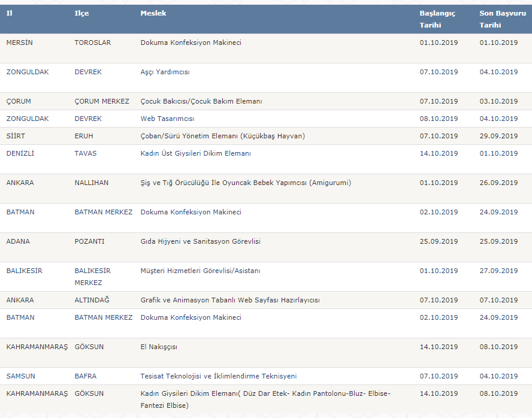Click ZONGULDAK in the DEVREK Aşçı row
Image resolution: width=532 pixels, height=418 pixels.
(28, 72)
